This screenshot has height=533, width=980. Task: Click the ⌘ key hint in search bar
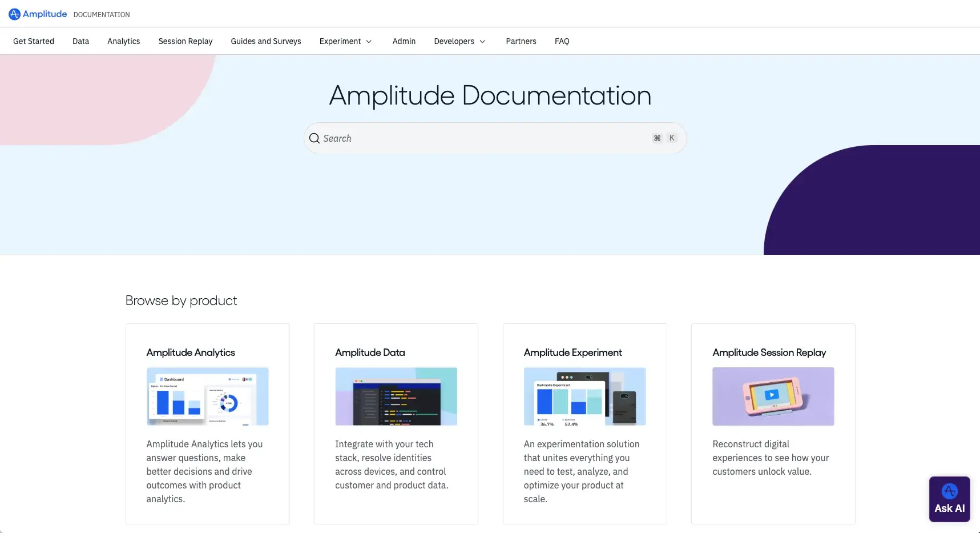point(656,138)
